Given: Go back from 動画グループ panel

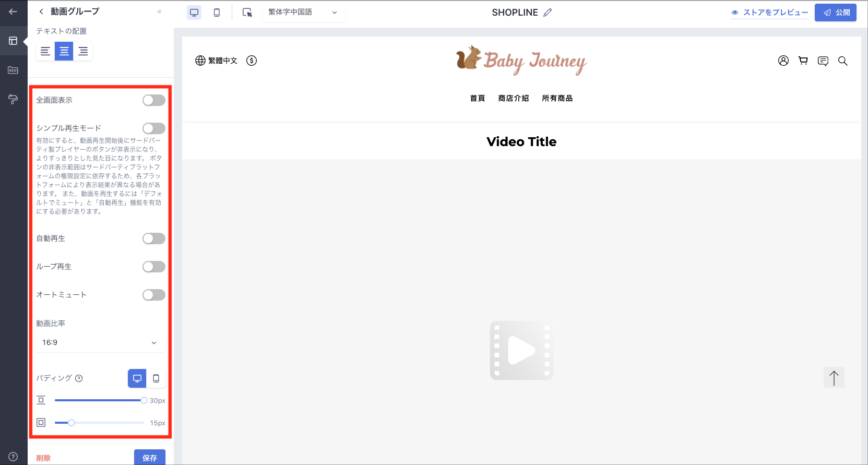Looking at the screenshot, I should 41,11.
